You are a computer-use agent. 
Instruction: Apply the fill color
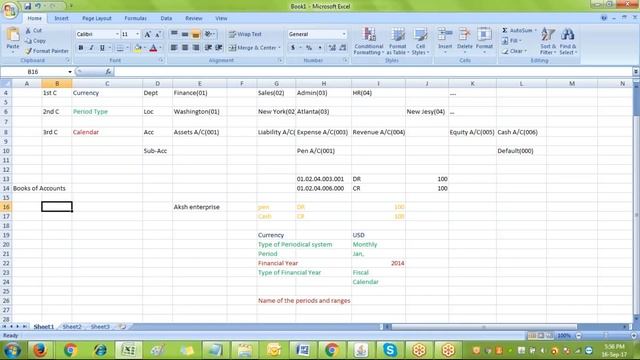pos(138,48)
